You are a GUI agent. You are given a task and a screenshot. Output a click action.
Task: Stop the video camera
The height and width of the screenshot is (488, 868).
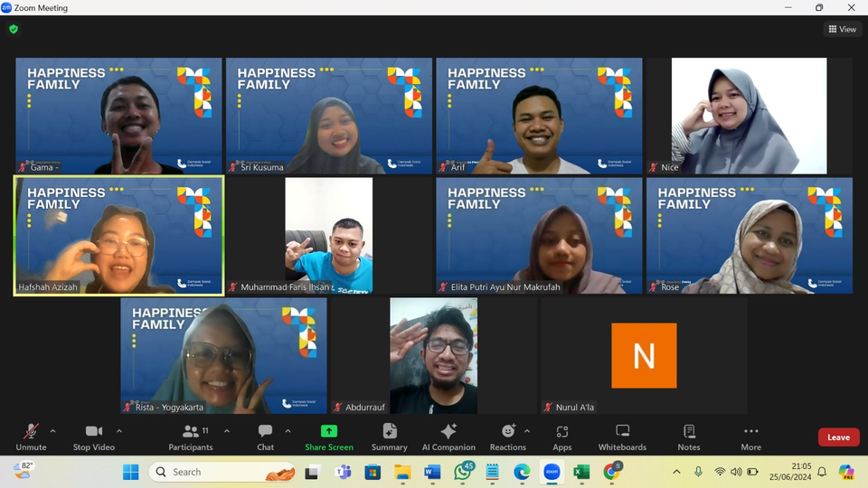point(94,436)
